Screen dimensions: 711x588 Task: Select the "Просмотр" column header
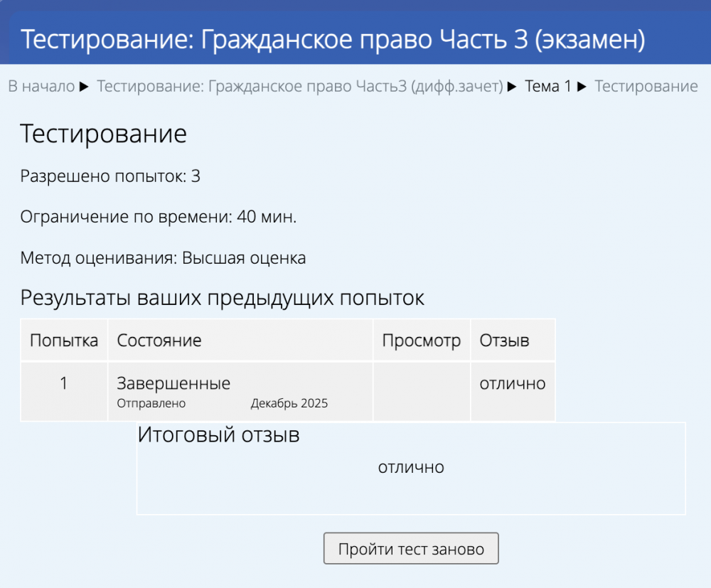tap(422, 341)
